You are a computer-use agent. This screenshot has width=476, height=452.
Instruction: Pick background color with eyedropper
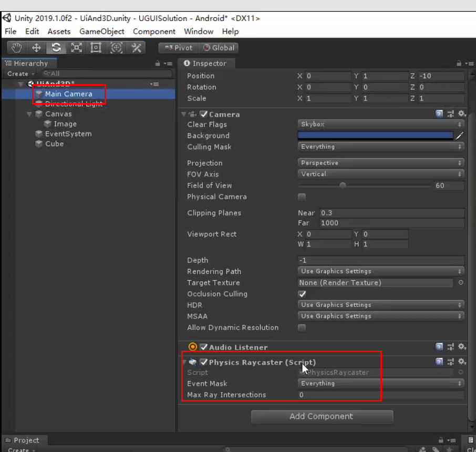(x=460, y=136)
